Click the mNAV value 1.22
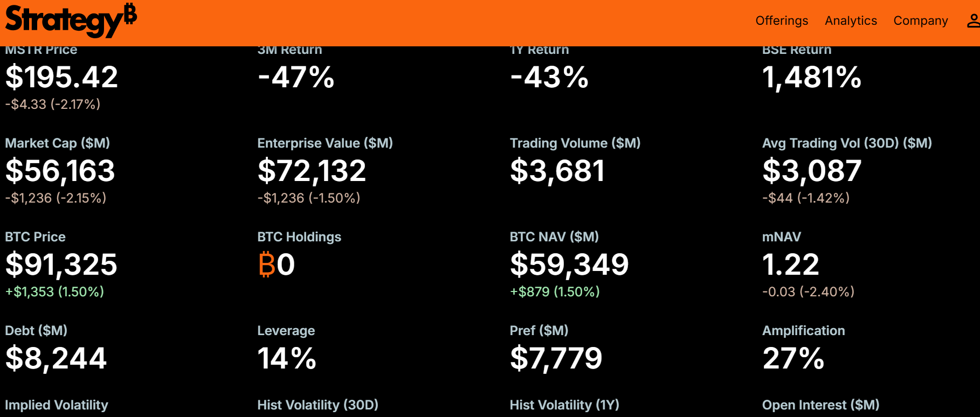The height and width of the screenshot is (417, 980). click(790, 265)
